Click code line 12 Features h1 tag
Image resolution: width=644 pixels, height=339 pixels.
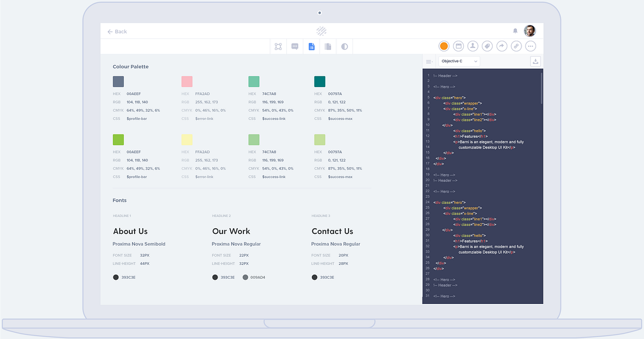tap(470, 136)
